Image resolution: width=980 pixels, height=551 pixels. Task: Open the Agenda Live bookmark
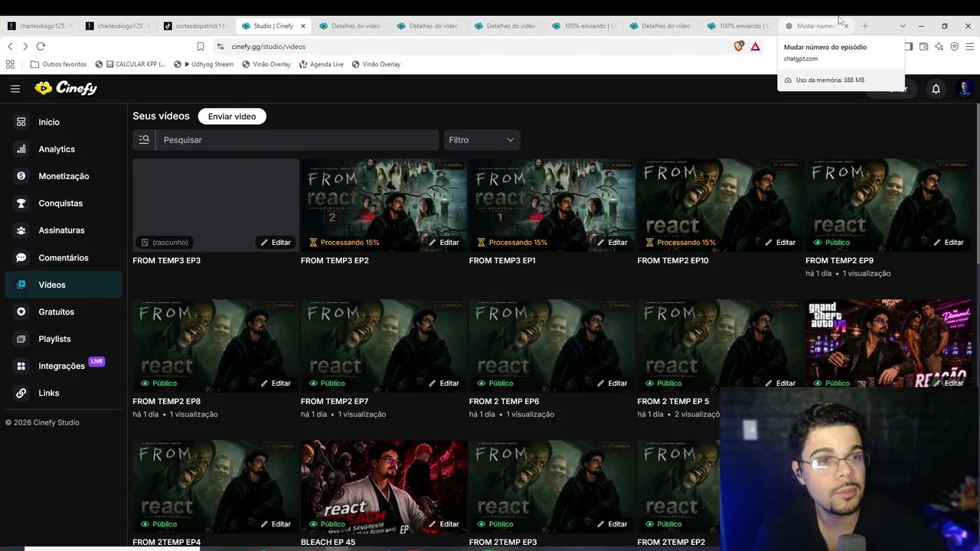tap(322, 64)
